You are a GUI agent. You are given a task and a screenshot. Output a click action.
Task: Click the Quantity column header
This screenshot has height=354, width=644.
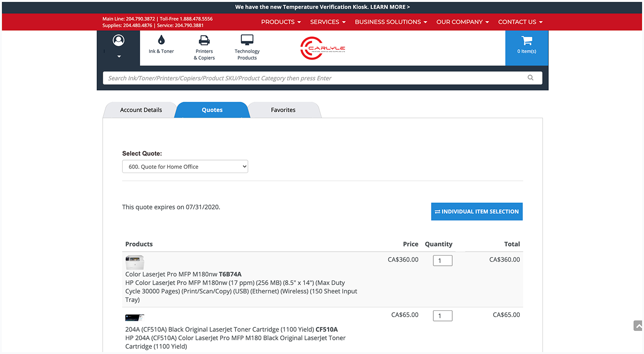pos(438,244)
